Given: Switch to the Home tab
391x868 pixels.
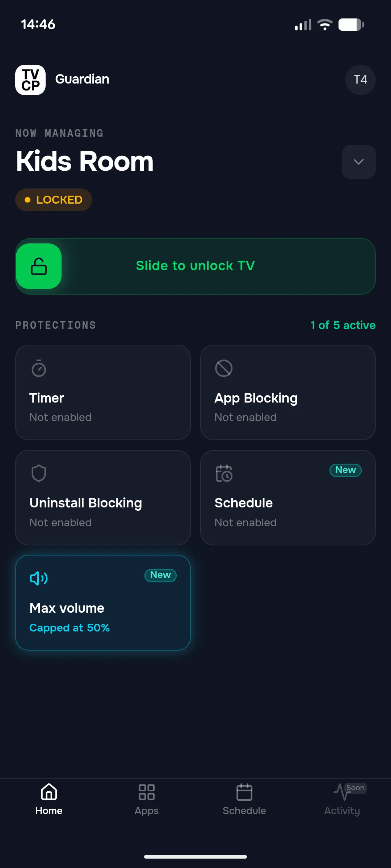Looking at the screenshot, I should coord(49,799).
